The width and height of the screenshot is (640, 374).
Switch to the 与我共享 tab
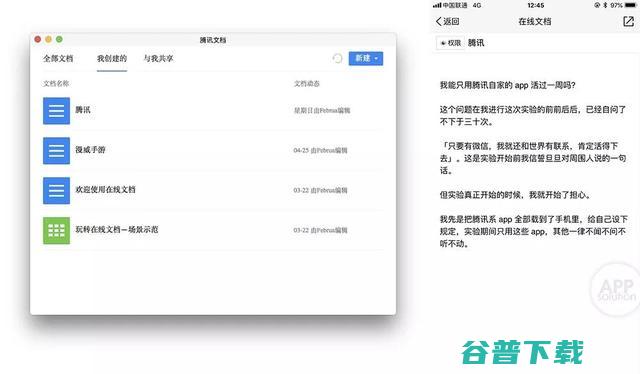pos(158,59)
